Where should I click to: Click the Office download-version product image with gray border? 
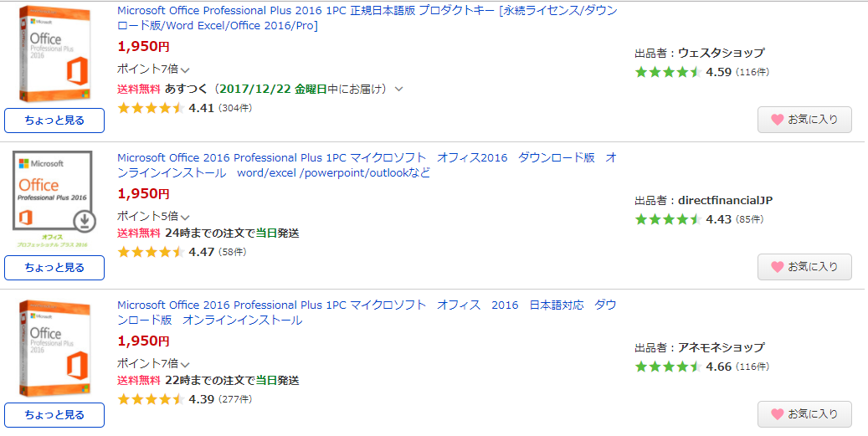(x=54, y=196)
